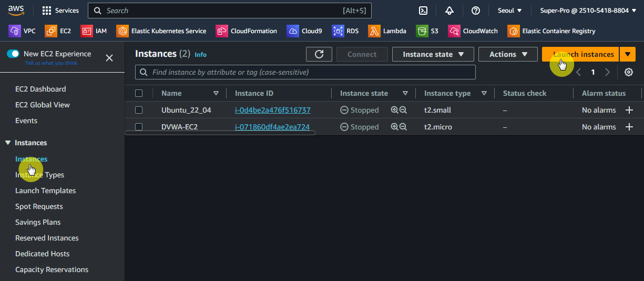The width and height of the screenshot is (644, 281).
Task: Close the New EC2 Experience banner
Action: pos(109,58)
